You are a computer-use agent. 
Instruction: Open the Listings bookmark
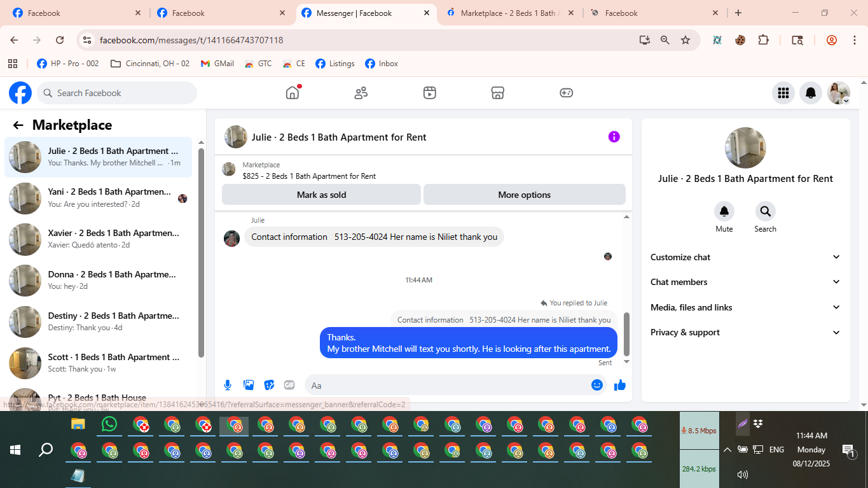[335, 64]
